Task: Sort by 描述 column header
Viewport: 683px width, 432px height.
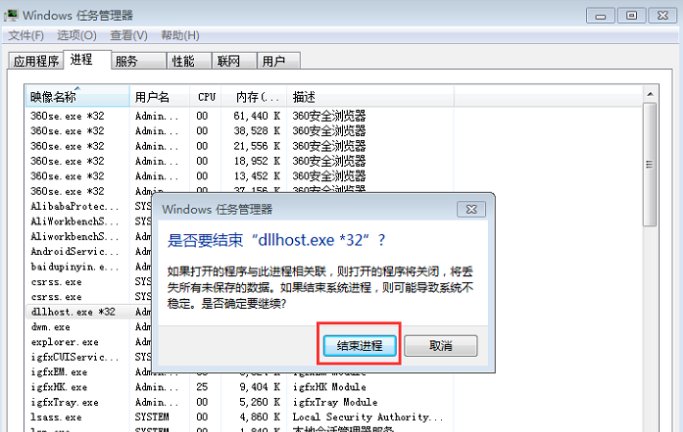Action: point(370,97)
